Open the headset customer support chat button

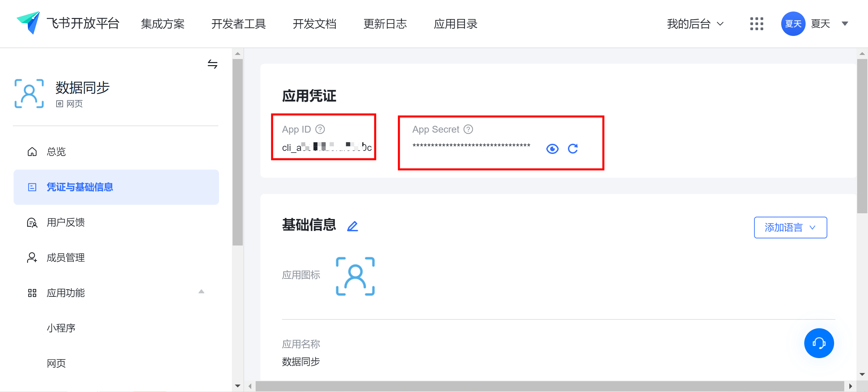(819, 343)
